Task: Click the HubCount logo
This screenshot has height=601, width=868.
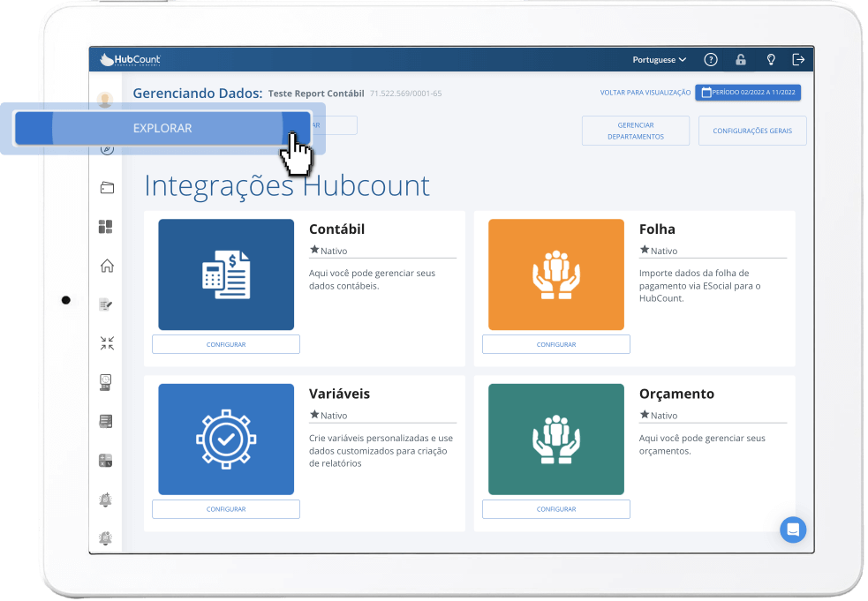Action: click(x=130, y=60)
